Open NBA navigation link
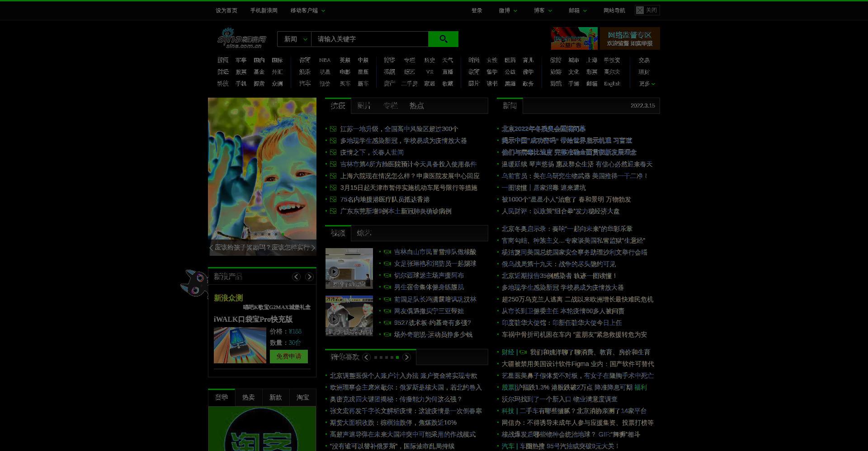 pos(325,60)
